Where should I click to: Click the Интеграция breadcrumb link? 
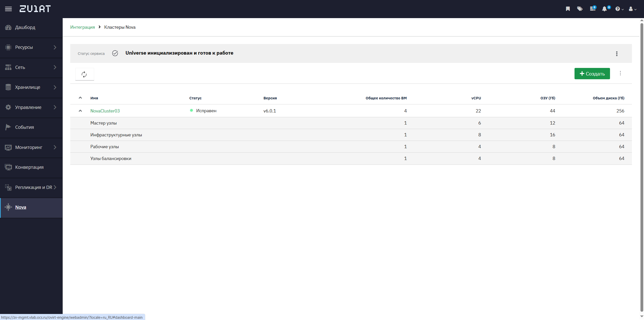click(x=82, y=27)
